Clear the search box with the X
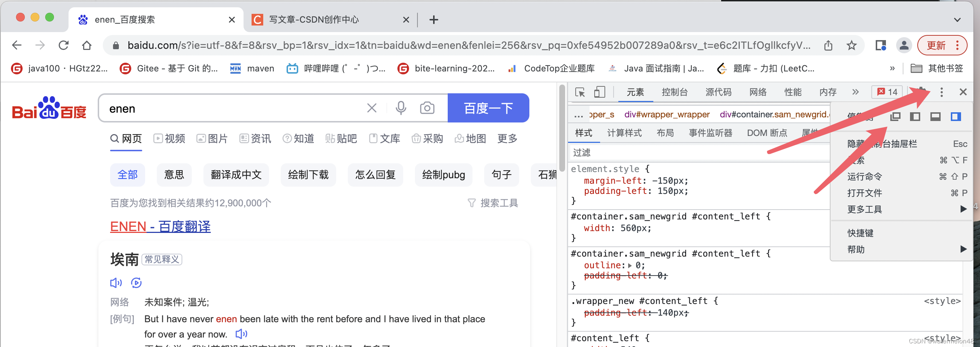This screenshot has width=980, height=347. pyautogui.click(x=372, y=108)
